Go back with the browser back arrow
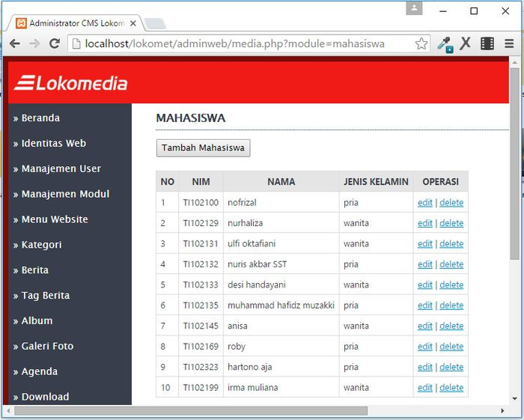 point(14,43)
